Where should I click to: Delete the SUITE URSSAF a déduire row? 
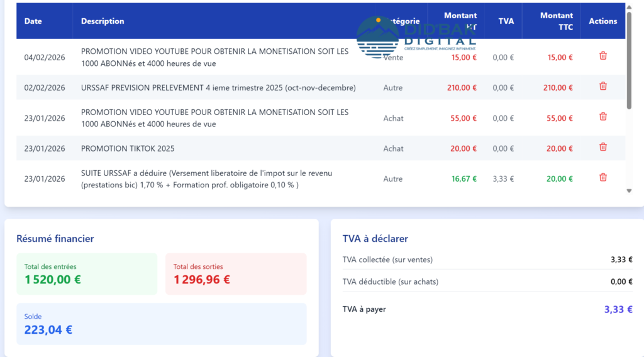point(603,177)
